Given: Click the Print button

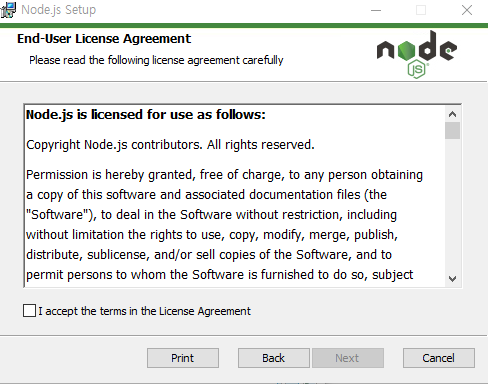Looking at the screenshot, I should click(183, 358).
